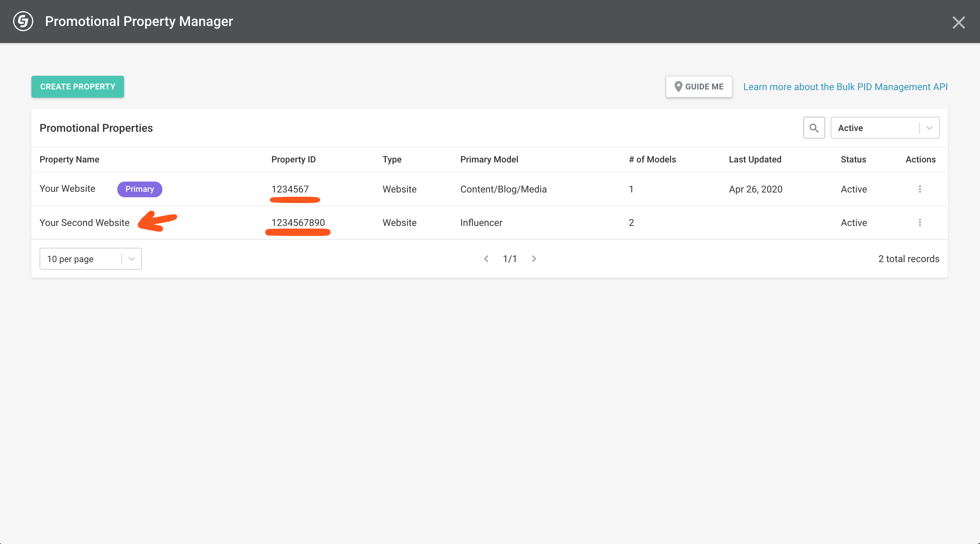Click the # of Models column header
The width and height of the screenshot is (980, 544).
click(652, 159)
